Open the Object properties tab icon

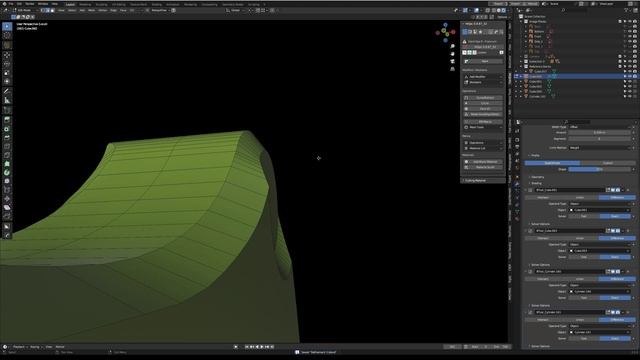[517, 177]
